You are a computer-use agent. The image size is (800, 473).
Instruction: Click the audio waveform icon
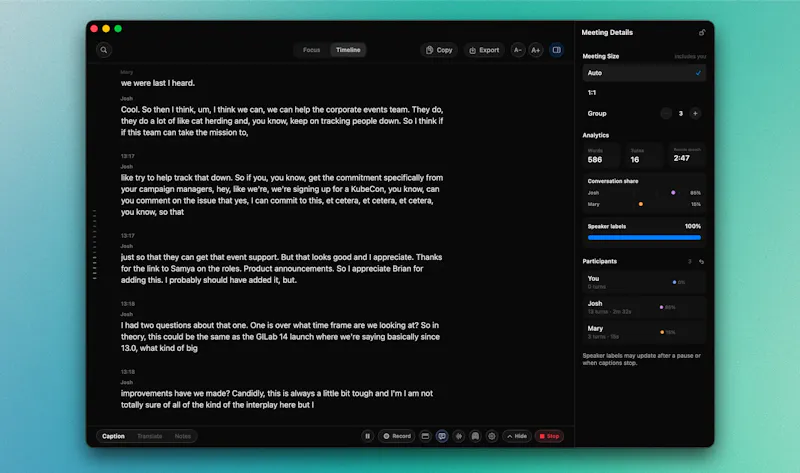(459, 436)
